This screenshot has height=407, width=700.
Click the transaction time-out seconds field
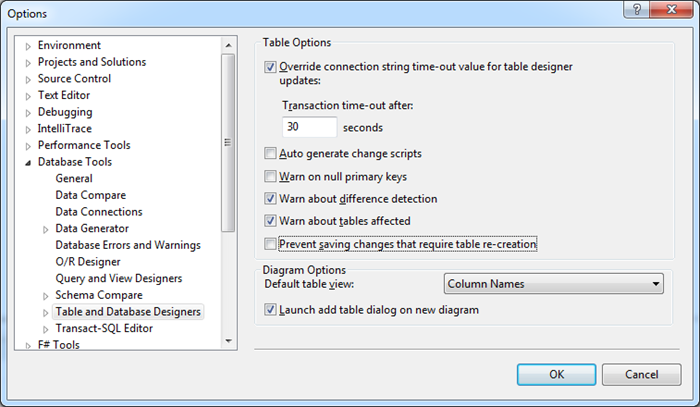(309, 128)
